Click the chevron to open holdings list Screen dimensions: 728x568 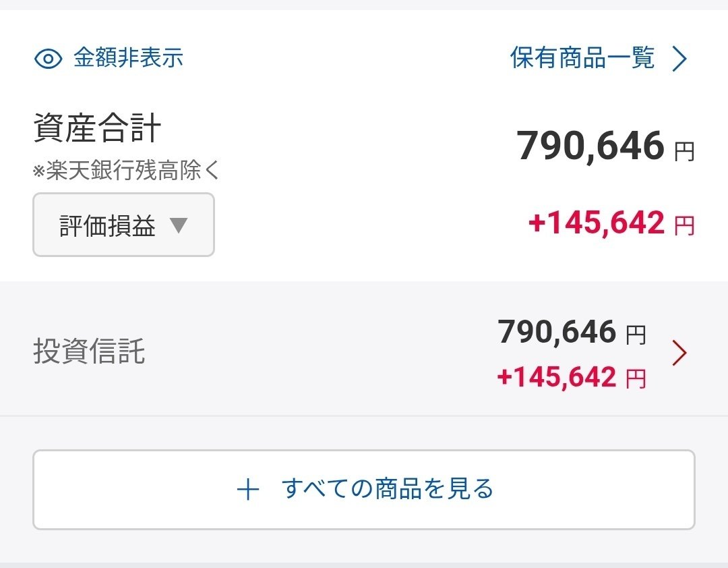pyautogui.click(x=681, y=59)
